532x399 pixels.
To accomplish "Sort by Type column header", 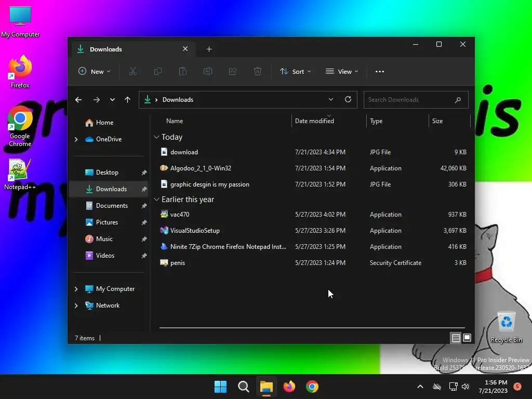I will point(376,121).
